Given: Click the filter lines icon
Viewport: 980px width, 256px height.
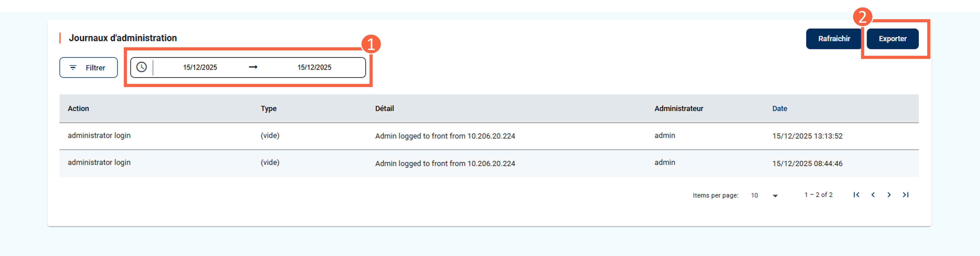Looking at the screenshot, I should (x=73, y=67).
